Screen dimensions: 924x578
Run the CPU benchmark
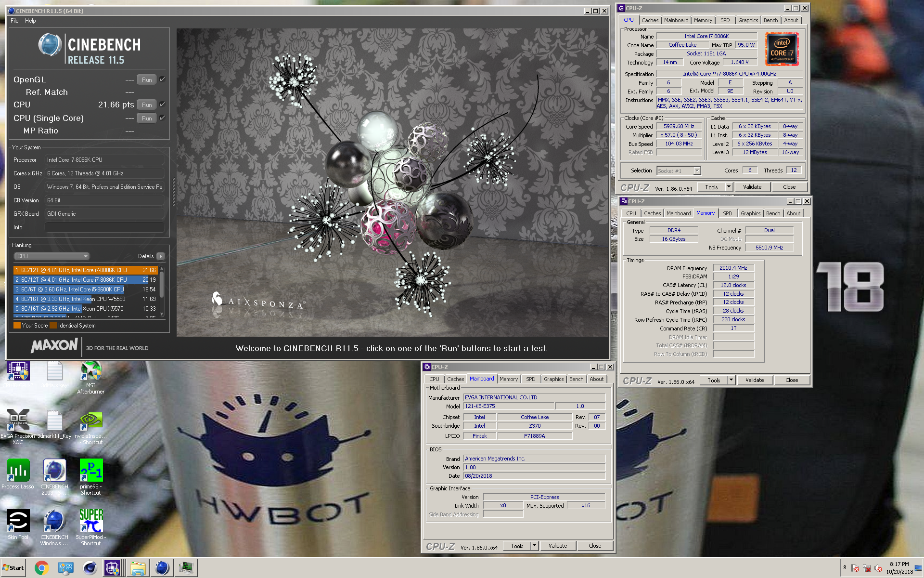[x=147, y=105]
